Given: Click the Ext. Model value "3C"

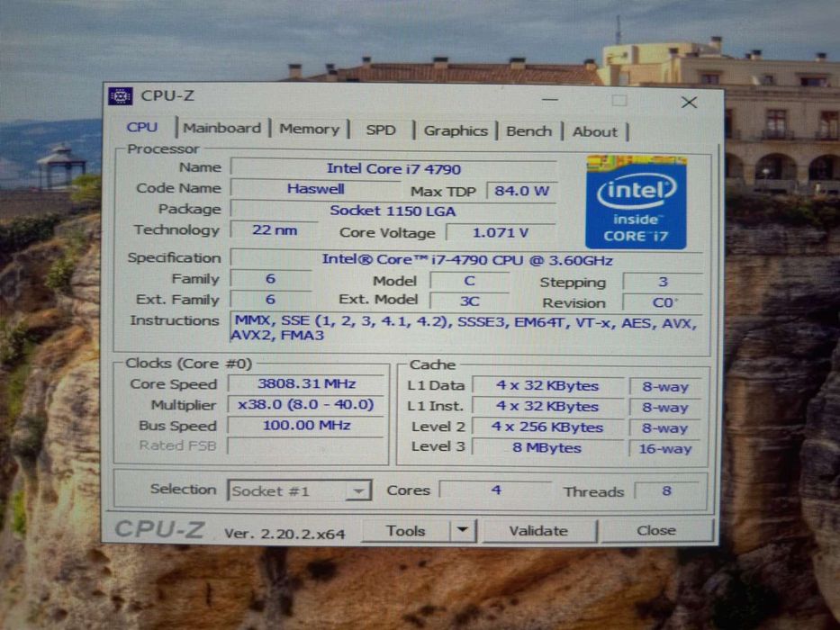Looking at the screenshot, I should click(x=469, y=301).
